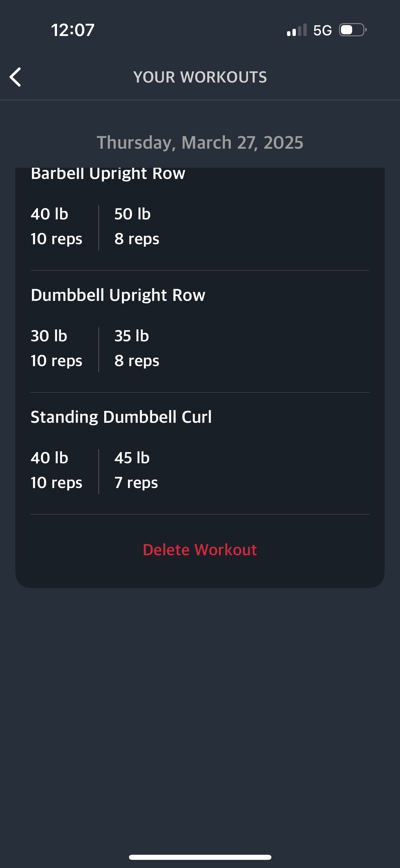Open Barbell Upright Row exercise
Viewport: 400px width, 868px height.
point(108,174)
